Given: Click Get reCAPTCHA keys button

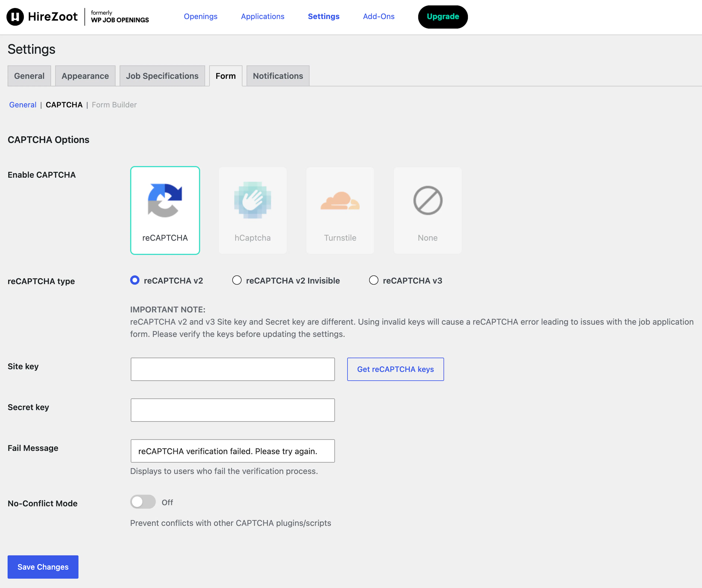Looking at the screenshot, I should (x=395, y=369).
